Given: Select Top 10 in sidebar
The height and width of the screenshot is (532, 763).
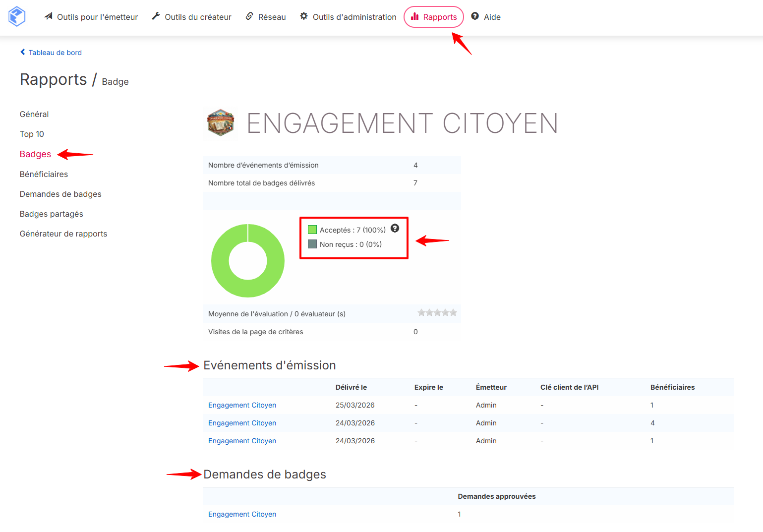Looking at the screenshot, I should pyautogui.click(x=32, y=134).
